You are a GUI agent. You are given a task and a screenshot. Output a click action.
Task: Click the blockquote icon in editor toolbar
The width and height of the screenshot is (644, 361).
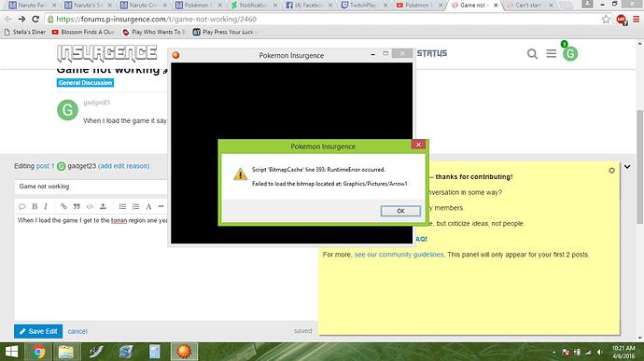pos(77,206)
